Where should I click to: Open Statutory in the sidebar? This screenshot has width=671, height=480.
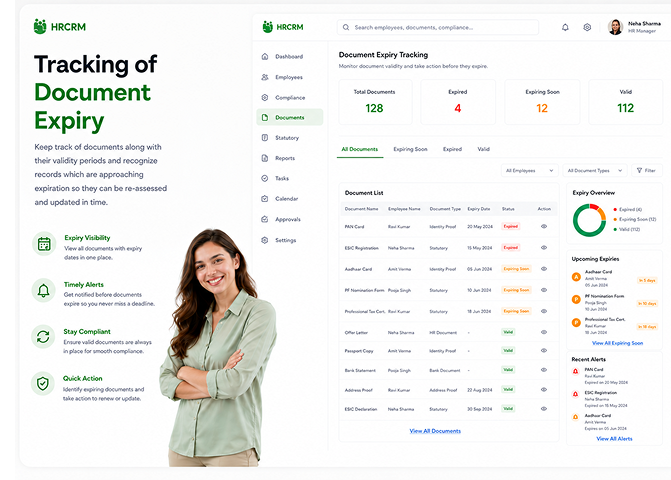coord(290,138)
